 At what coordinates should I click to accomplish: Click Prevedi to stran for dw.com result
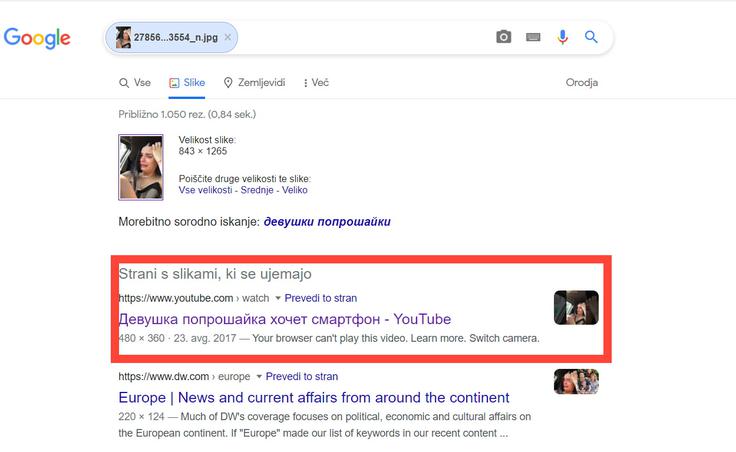click(x=302, y=376)
